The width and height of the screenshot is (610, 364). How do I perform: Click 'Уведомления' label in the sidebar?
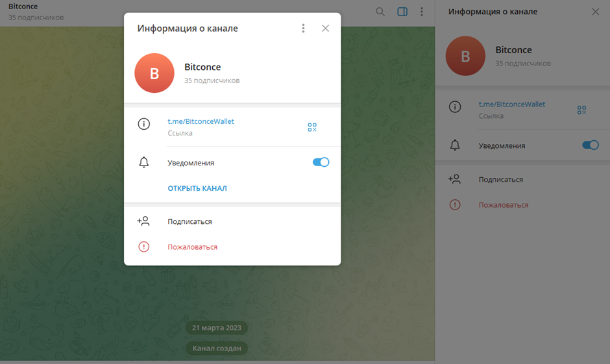point(502,146)
